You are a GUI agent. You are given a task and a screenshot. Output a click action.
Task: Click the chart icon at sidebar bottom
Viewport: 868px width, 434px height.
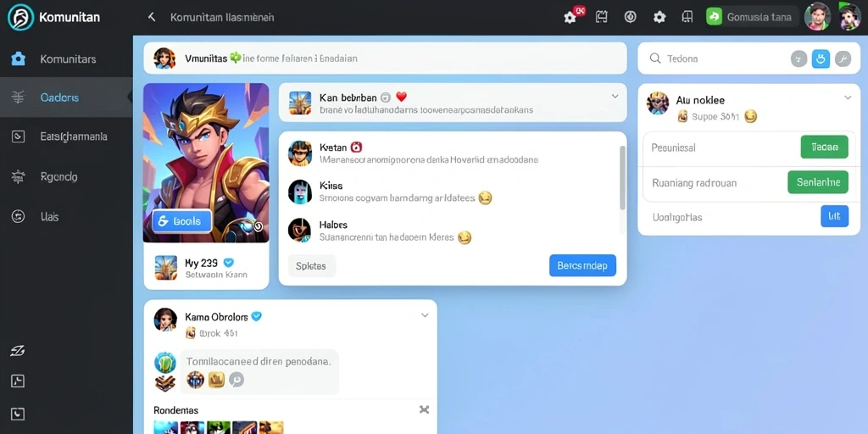pos(19,381)
